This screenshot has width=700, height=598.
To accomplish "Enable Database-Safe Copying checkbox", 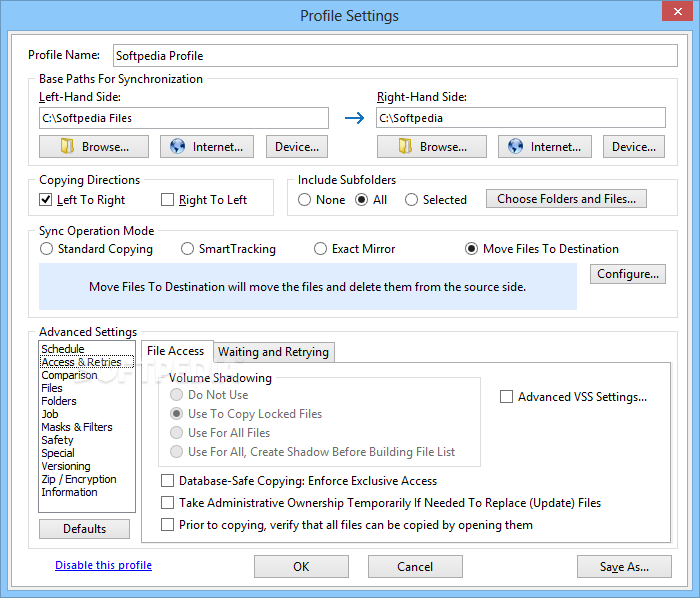I will click(167, 481).
